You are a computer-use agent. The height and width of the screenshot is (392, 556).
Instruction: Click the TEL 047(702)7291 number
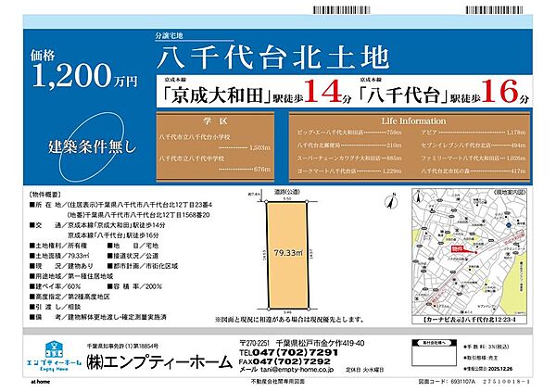(288, 353)
